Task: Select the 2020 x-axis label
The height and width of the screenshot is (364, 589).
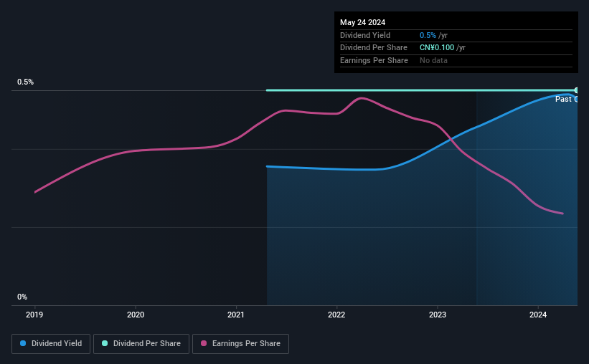Action: pos(135,315)
